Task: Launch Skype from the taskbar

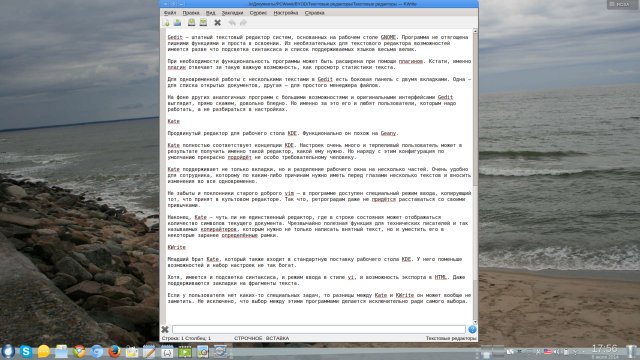Action: 26,351
